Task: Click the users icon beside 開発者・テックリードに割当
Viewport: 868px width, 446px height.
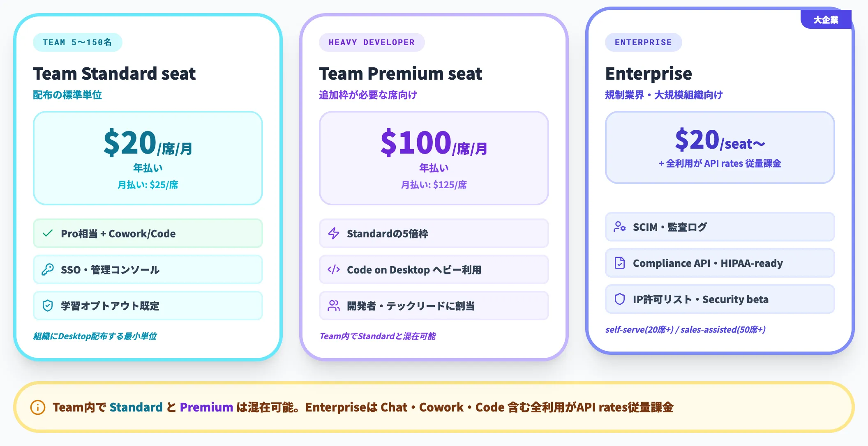Action: [x=334, y=306]
